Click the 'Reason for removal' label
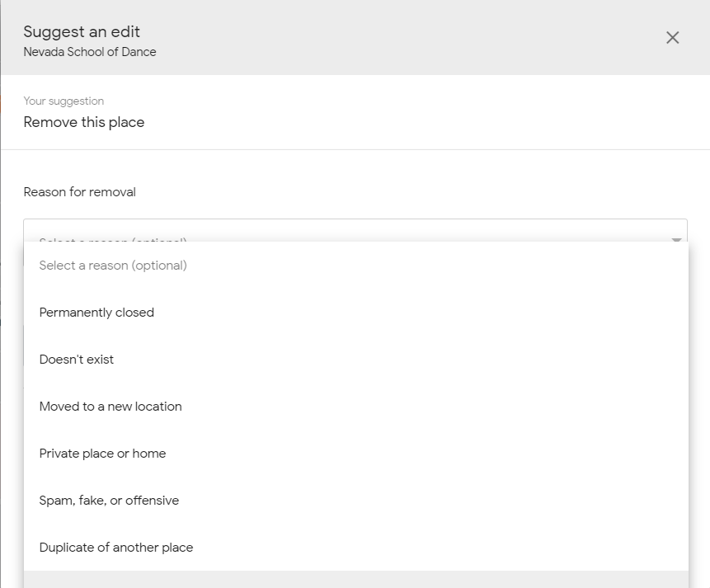The height and width of the screenshot is (588, 710). (80, 192)
